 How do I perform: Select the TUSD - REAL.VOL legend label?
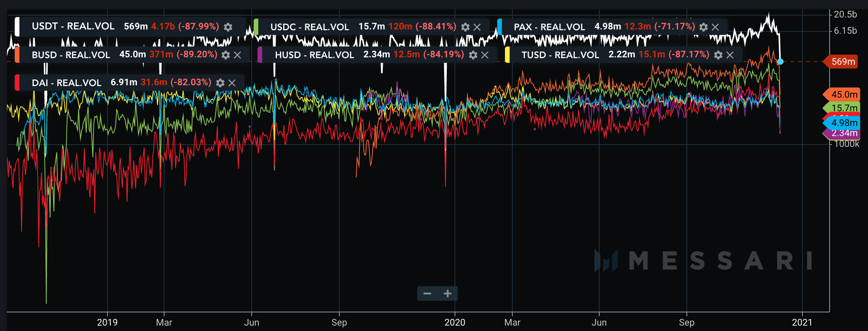point(560,55)
